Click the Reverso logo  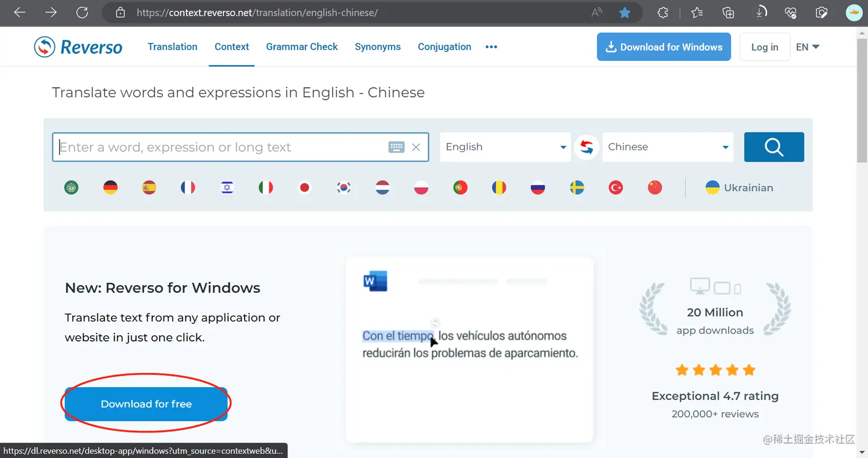coord(78,47)
